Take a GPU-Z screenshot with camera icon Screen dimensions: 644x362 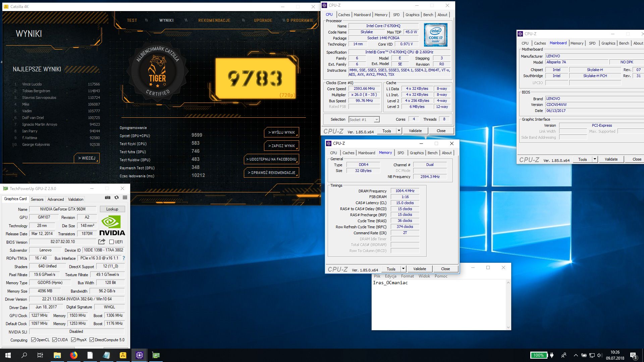(107, 197)
